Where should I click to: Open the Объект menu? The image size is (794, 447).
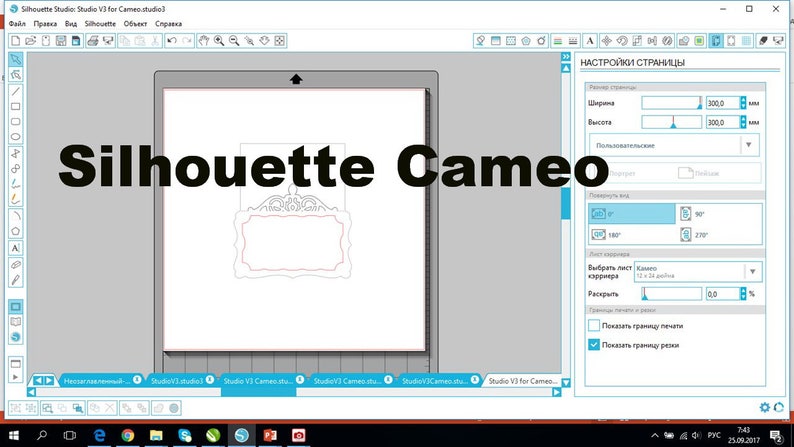click(x=135, y=24)
